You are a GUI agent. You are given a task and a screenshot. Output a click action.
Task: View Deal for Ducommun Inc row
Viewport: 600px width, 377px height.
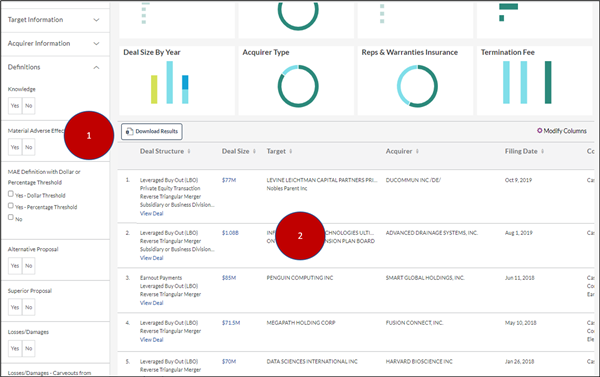[152, 214]
